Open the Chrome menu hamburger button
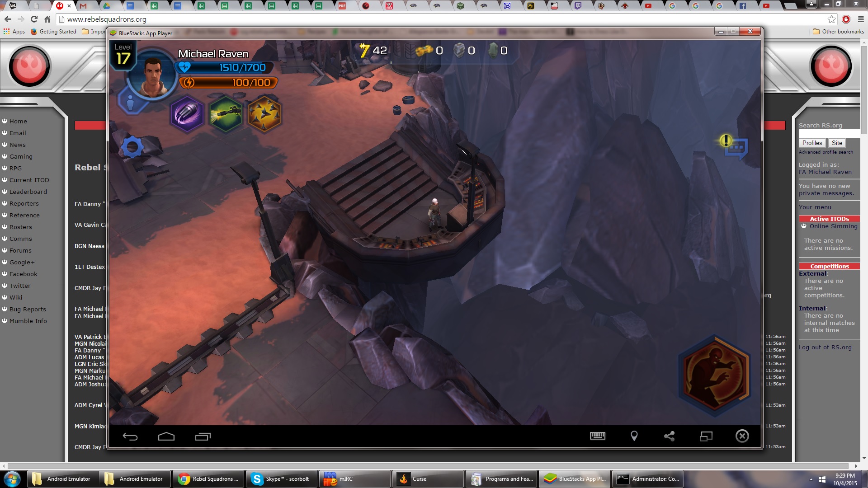 coord(861,19)
